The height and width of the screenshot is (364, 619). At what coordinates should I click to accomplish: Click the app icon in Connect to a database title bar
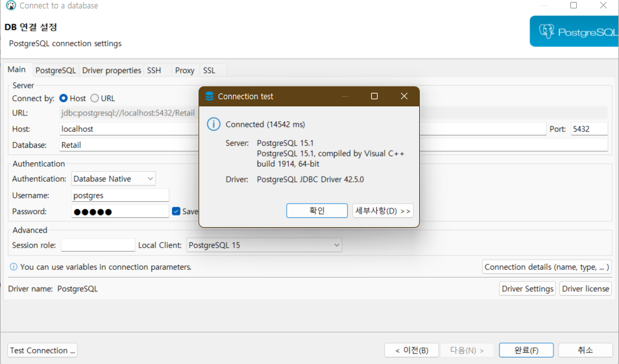(x=11, y=6)
